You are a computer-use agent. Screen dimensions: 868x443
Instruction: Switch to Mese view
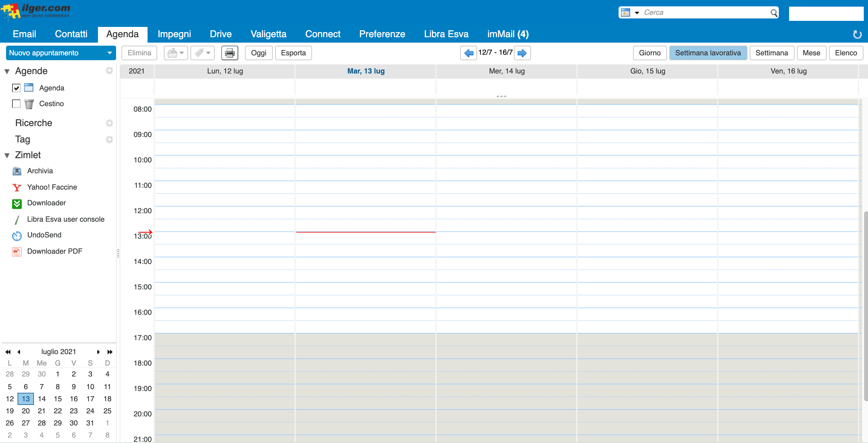(811, 53)
